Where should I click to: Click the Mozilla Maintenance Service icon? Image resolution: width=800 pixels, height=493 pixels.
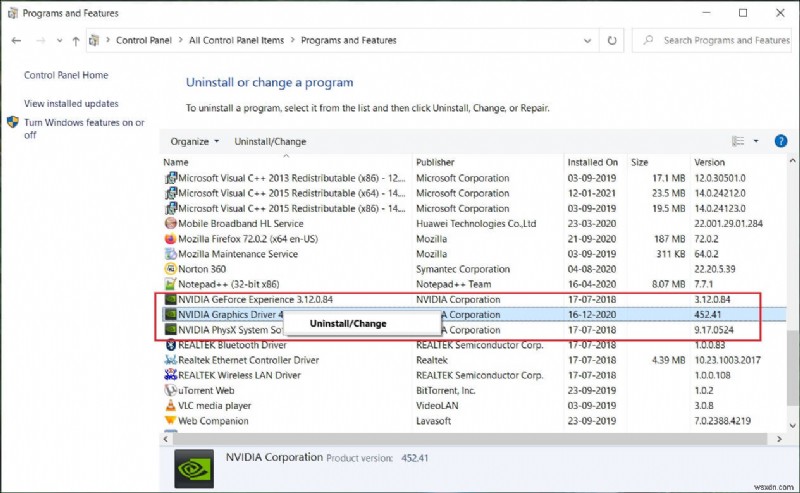coord(170,254)
